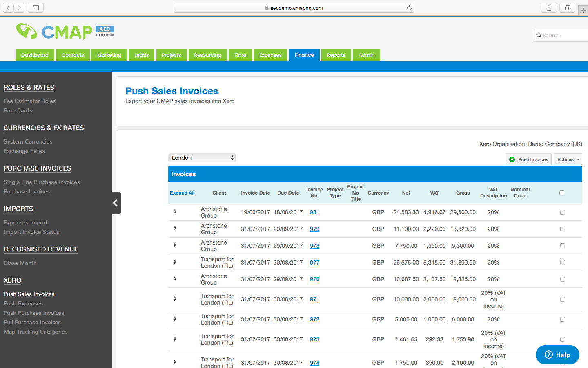
Task: Open Fee Estimator Roles in sidebar
Action: point(30,101)
